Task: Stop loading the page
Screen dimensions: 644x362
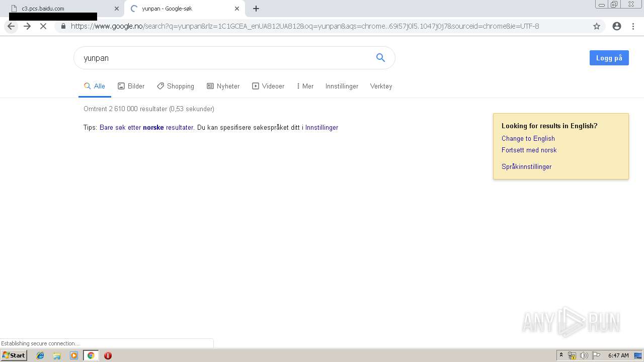Action: click(43, 26)
